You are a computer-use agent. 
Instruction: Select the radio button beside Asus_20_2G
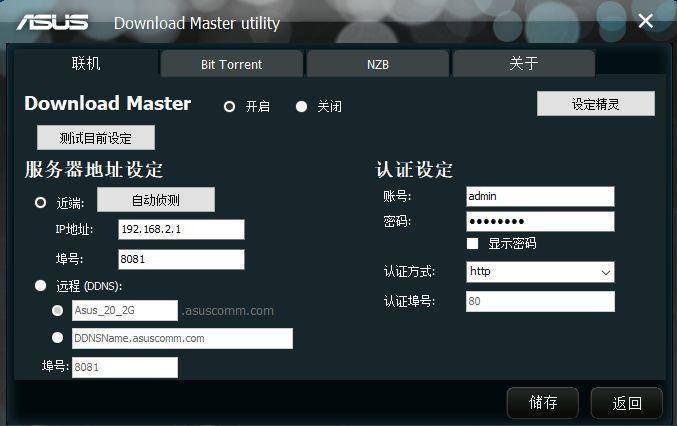(x=57, y=310)
